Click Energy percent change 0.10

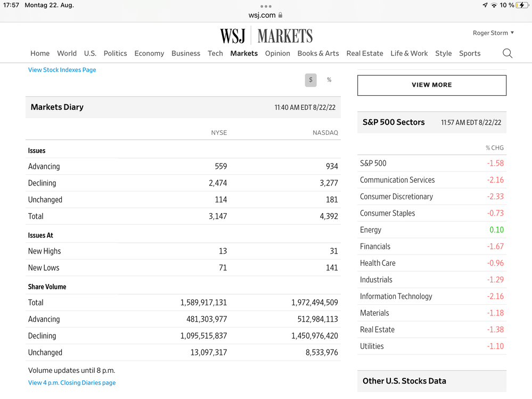496,230
